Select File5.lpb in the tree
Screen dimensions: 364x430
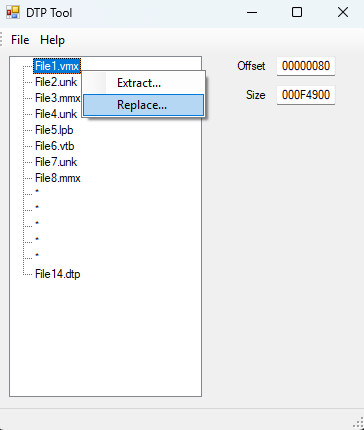pyautogui.click(x=54, y=130)
